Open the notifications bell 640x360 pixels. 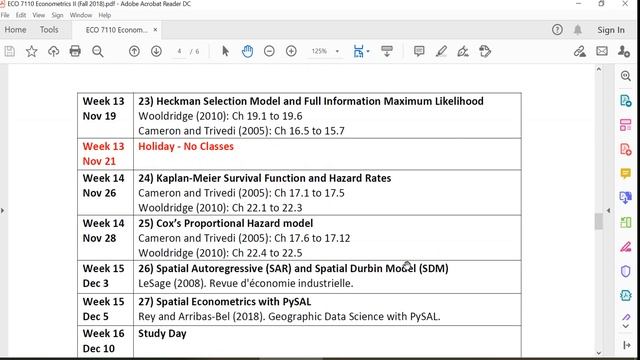click(x=578, y=30)
